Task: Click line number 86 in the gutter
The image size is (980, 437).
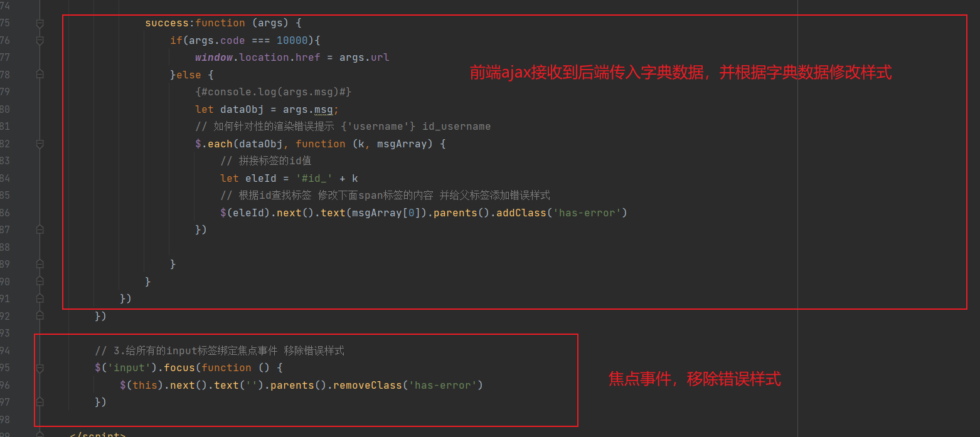Action: [x=5, y=213]
